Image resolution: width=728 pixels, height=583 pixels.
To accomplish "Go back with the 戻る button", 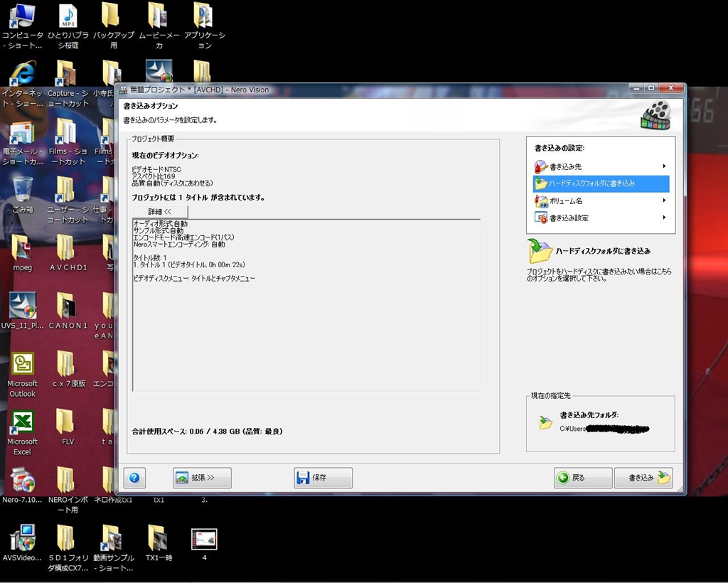I will coord(583,478).
